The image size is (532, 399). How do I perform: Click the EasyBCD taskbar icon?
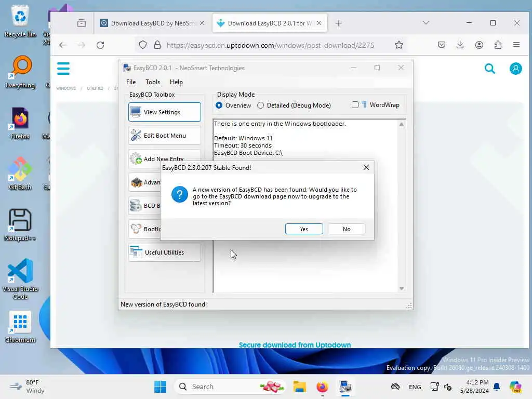tap(345, 387)
